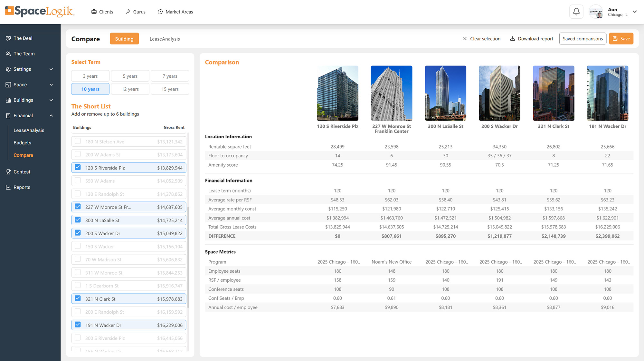Collapse the Financial sidebar section
Screen dimensions: 644x361
[51, 116]
